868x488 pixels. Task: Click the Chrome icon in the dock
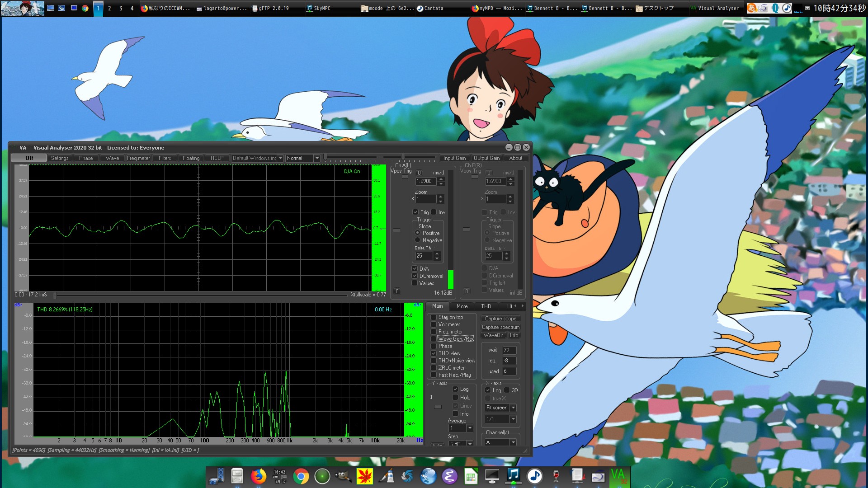301,476
